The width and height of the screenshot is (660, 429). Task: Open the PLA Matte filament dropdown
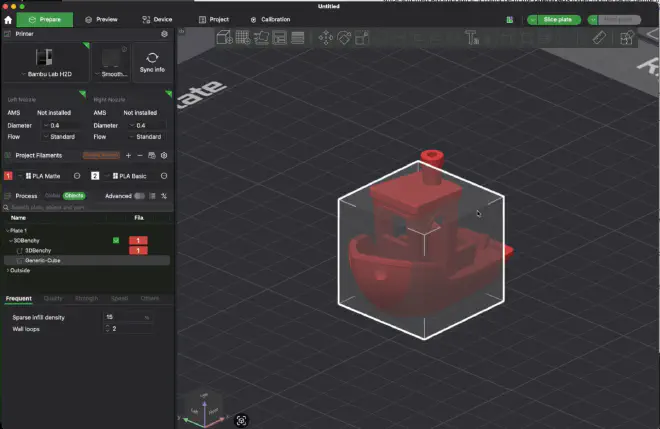[x=43, y=176]
